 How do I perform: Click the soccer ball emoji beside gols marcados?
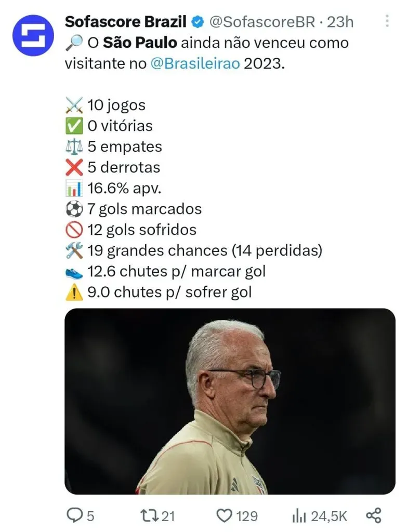pos(74,209)
